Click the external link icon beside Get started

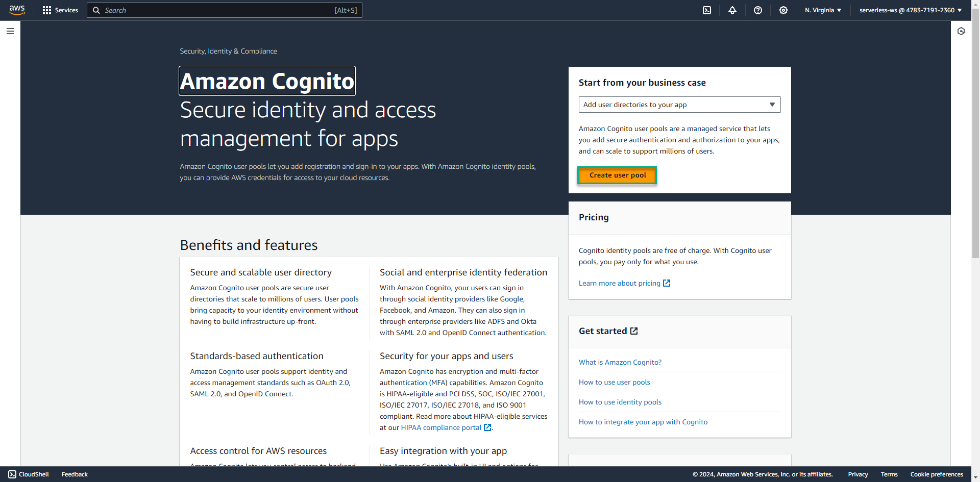(x=634, y=331)
